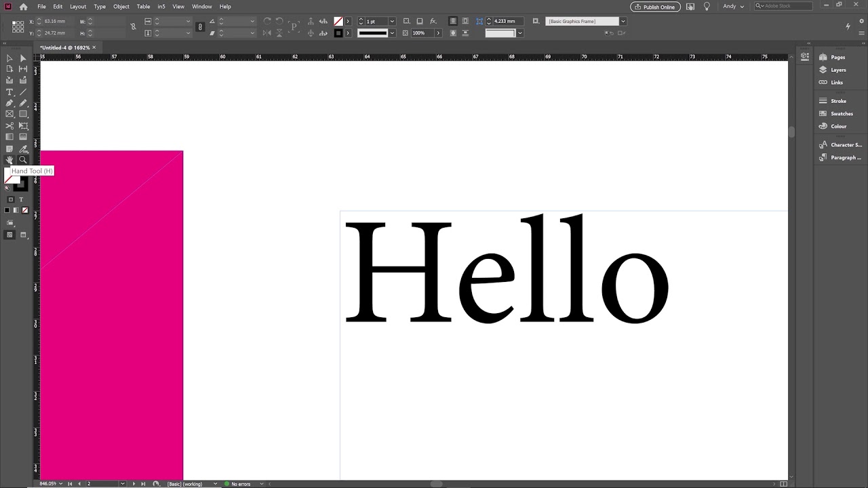
Task: Select the Gradient Feather tool
Action: point(23,137)
